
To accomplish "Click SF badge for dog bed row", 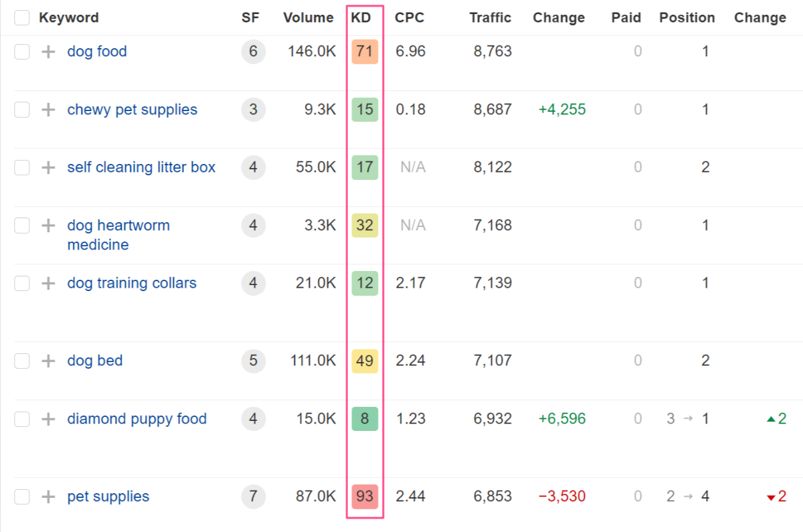I will [x=253, y=361].
